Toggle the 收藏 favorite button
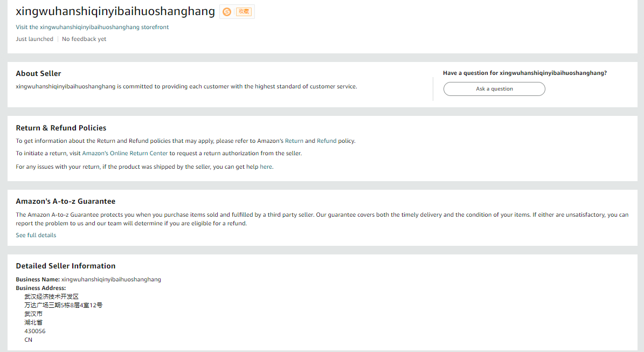The width and height of the screenshot is (644, 352). tap(243, 11)
